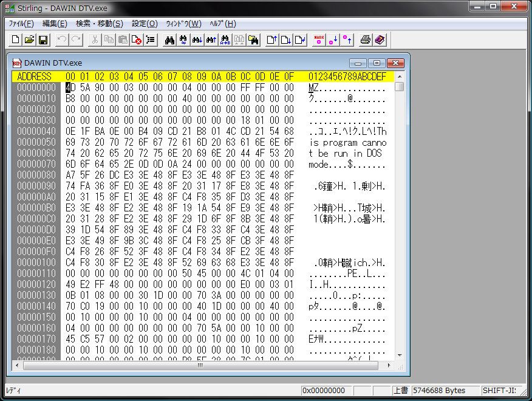Screen dimensions: 532x401
Task: Click binoculars compare icon with arrows
Action: 183,40
